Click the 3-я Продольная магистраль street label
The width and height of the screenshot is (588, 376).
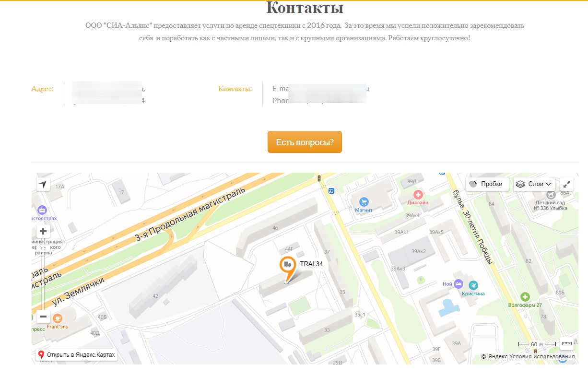[x=189, y=214]
